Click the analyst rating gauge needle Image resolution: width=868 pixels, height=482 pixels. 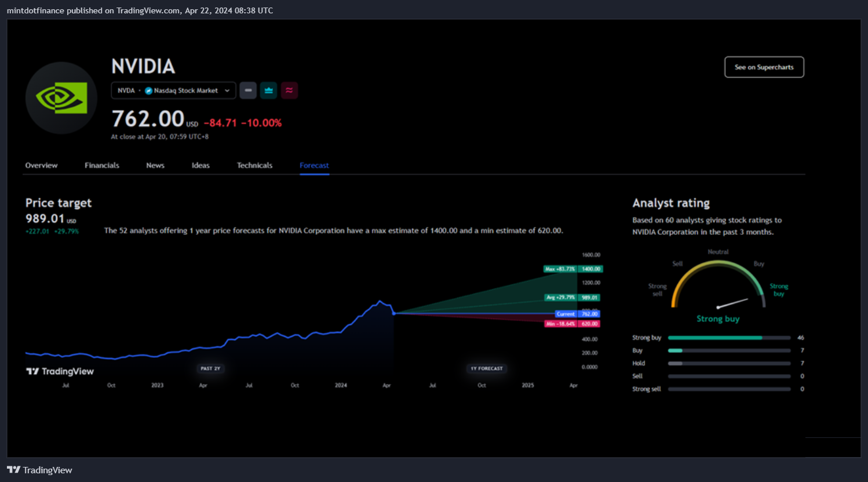click(732, 303)
